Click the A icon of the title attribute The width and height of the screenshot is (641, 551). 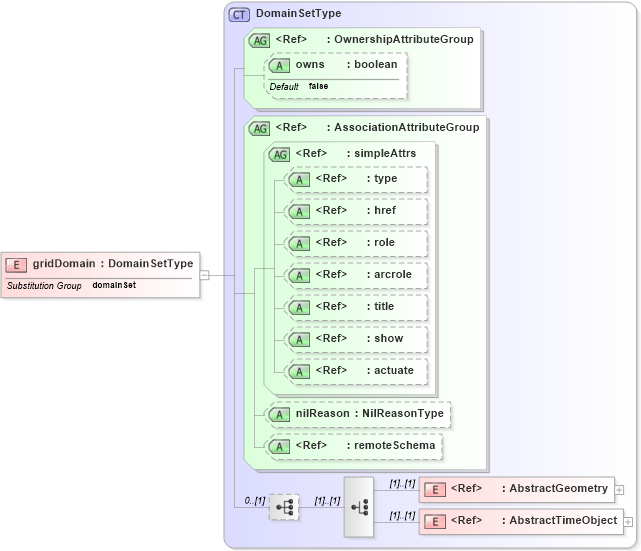(x=299, y=307)
